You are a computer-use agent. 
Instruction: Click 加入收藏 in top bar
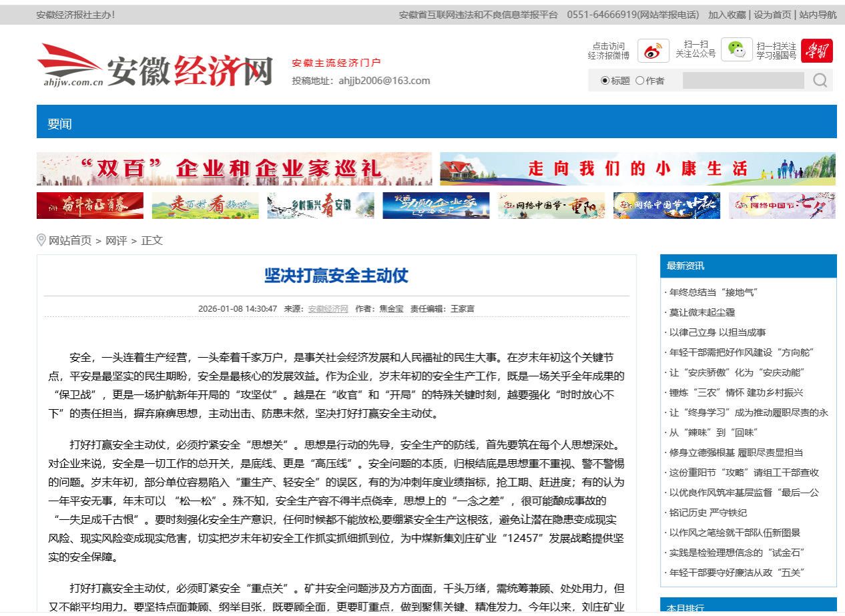[x=727, y=15]
